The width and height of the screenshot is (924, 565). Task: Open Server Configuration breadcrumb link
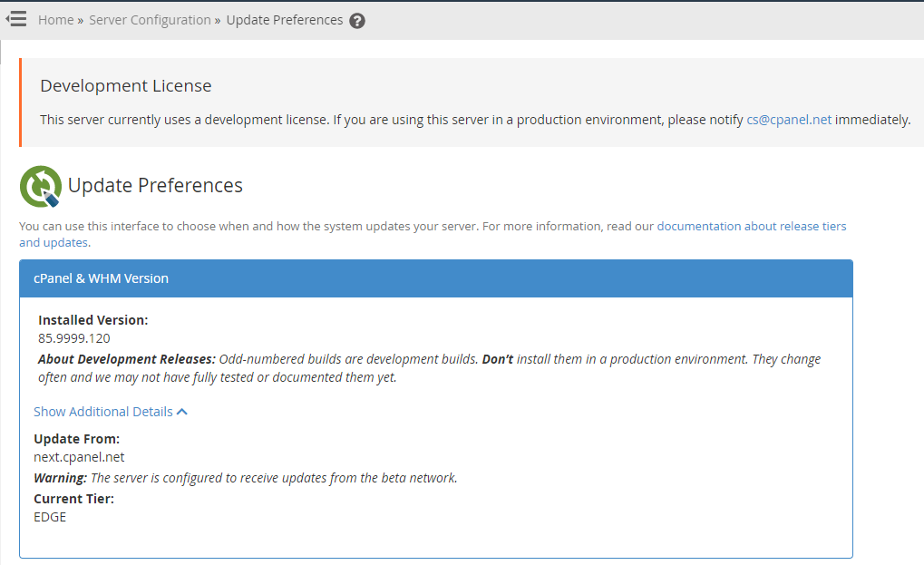(150, 20)
